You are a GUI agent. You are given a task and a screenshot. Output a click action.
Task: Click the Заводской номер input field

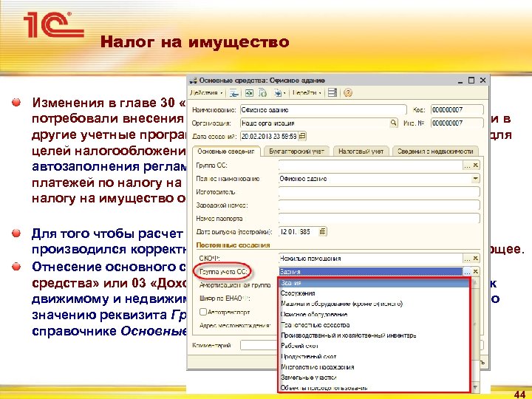pyautogui.click(x=379, y=205)
